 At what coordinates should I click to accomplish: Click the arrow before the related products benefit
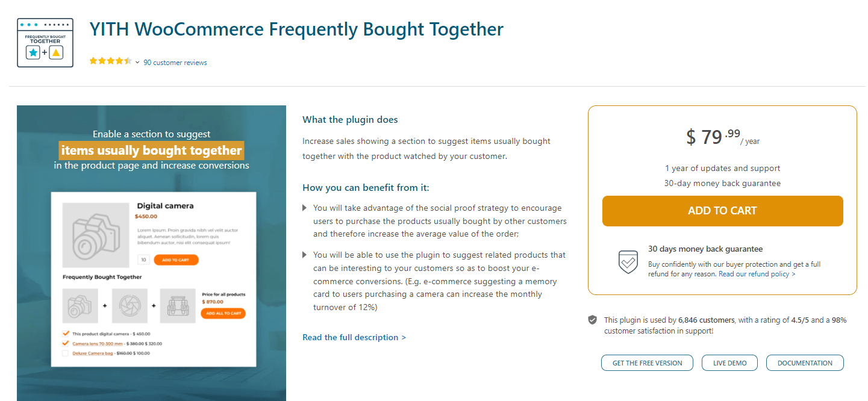pos(305,255)
